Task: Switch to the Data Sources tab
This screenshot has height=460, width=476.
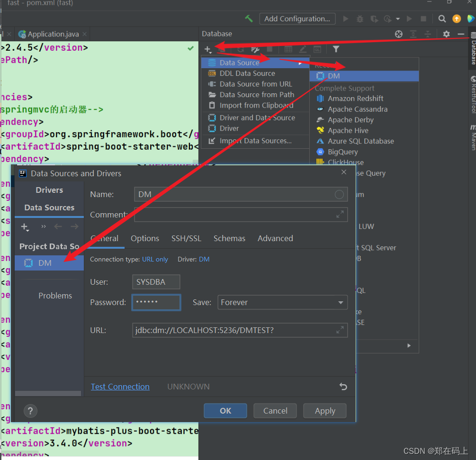Action: pos(49,207)
